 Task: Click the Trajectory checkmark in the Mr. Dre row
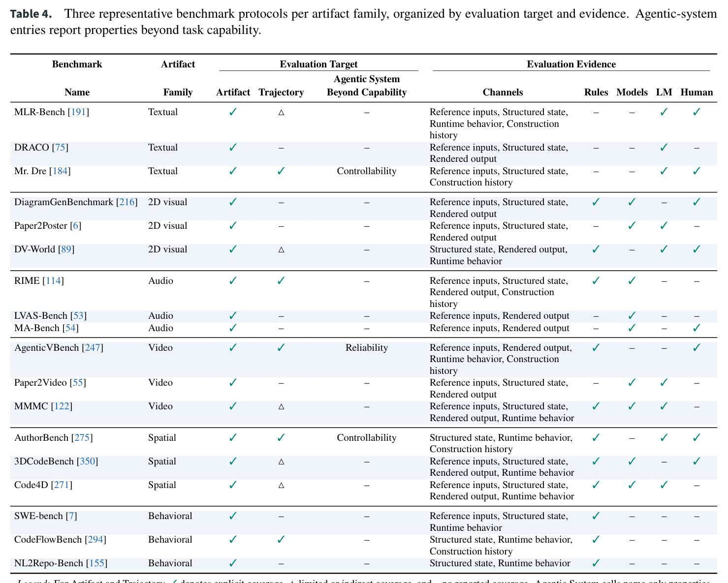[281, 171]
